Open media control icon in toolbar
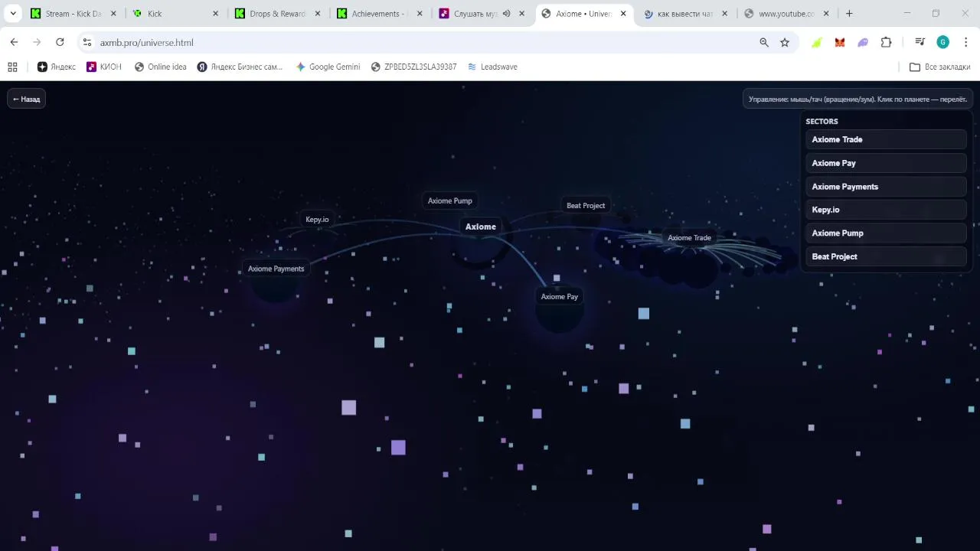The height and width of the screenshot is (551, 980). 920,42
